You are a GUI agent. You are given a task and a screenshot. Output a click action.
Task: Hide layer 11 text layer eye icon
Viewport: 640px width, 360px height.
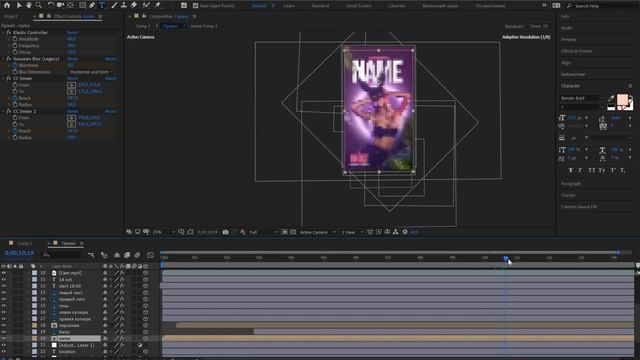(4, 280)
